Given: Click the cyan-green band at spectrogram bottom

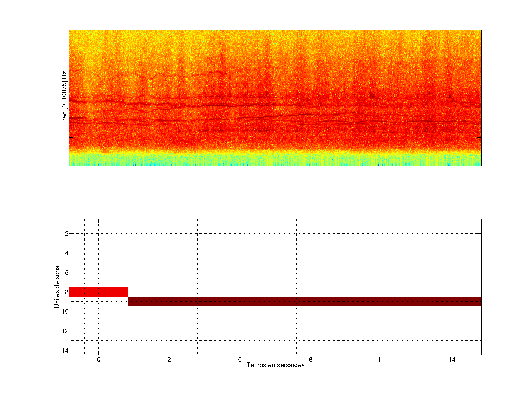Looking at the screenshot, I should 275,160.
